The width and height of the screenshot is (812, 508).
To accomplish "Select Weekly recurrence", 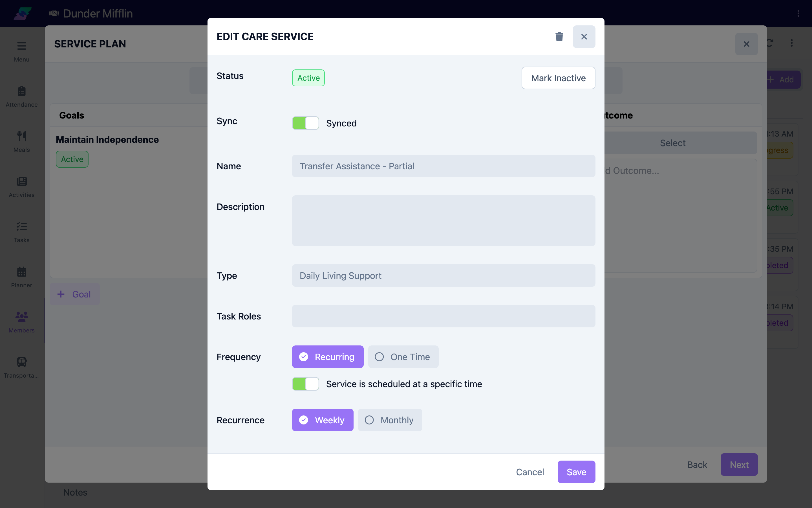I will point(323,420).
